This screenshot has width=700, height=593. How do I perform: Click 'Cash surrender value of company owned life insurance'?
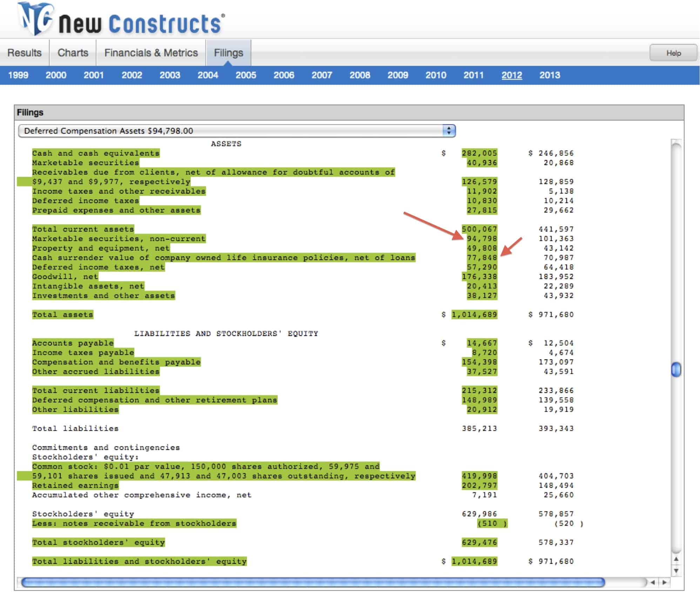tap(224, 258)
